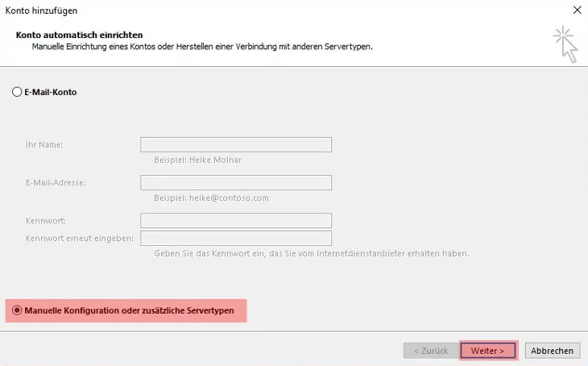Viewport: 588px width, 366px height.
Task: Focus the Ihr Name text field
Action: [x=236, y=145]
